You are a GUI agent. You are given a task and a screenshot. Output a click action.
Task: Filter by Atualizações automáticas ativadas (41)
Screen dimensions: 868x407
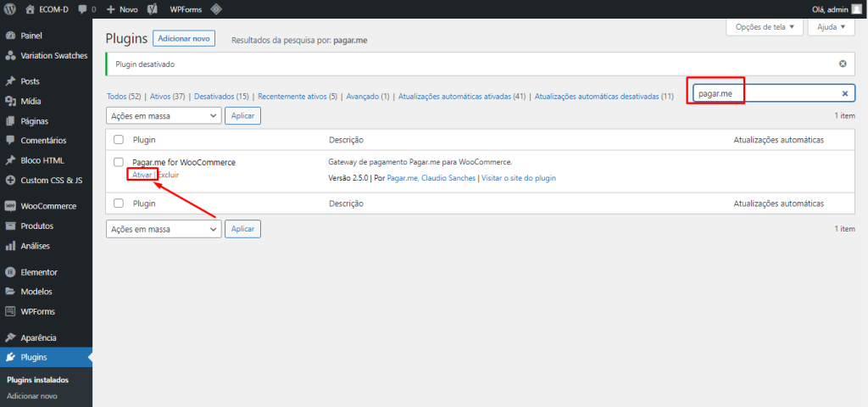[x=462, y=97]
